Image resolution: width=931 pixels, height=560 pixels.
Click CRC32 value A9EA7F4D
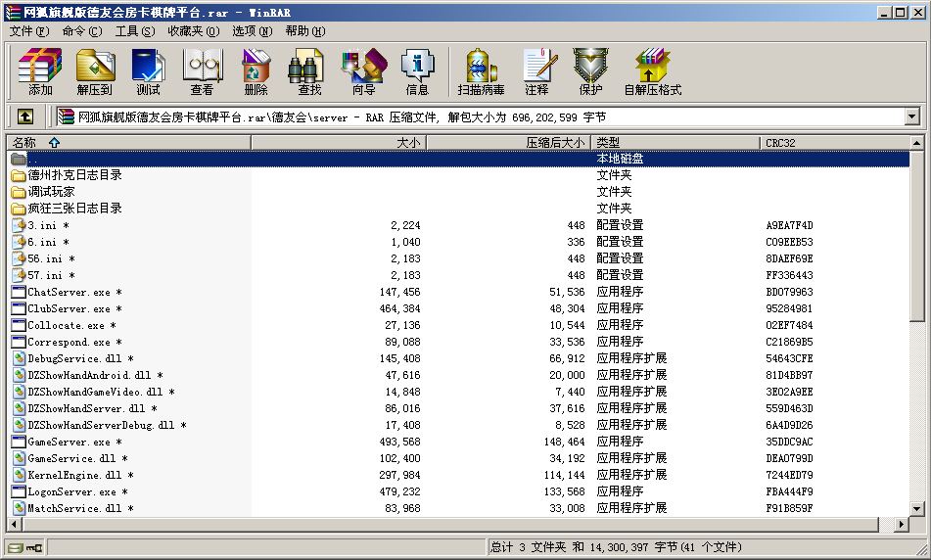point(789,225)
